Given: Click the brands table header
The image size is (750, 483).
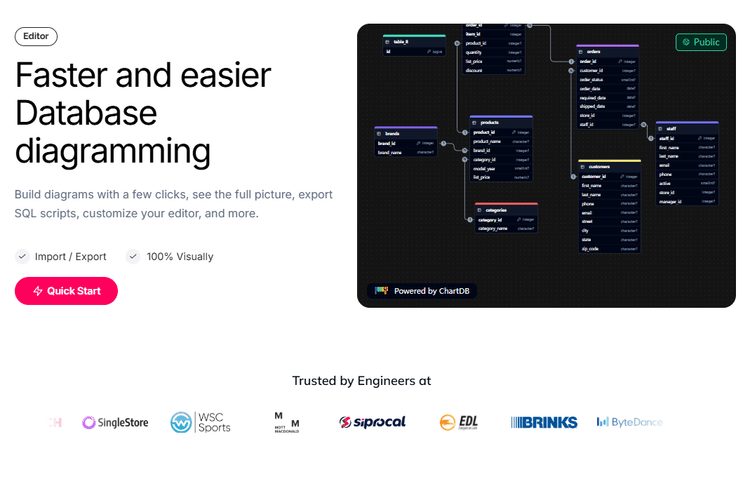Looking at the screenshot, I should point(405,133).
